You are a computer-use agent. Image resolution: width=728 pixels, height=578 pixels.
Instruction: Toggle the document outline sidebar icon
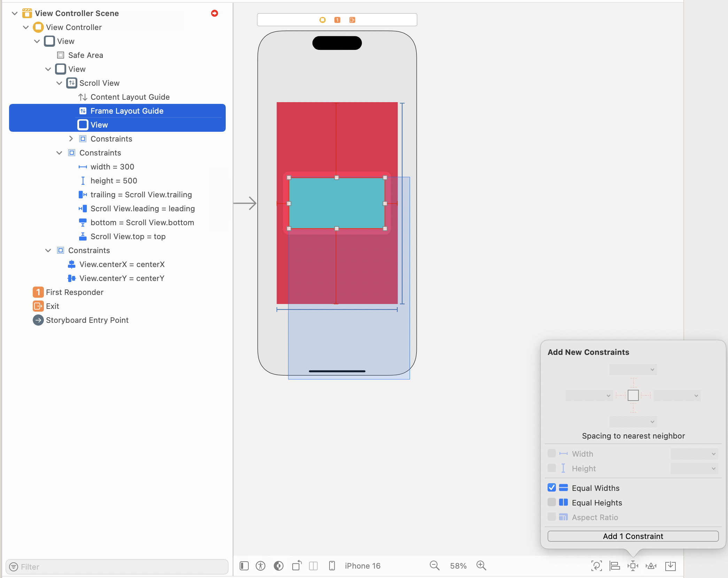[x=244, y=566]
